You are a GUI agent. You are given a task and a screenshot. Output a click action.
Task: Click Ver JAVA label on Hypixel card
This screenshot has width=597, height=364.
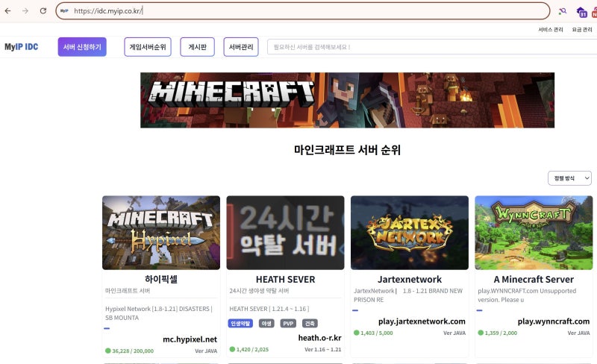click(206, 351)
